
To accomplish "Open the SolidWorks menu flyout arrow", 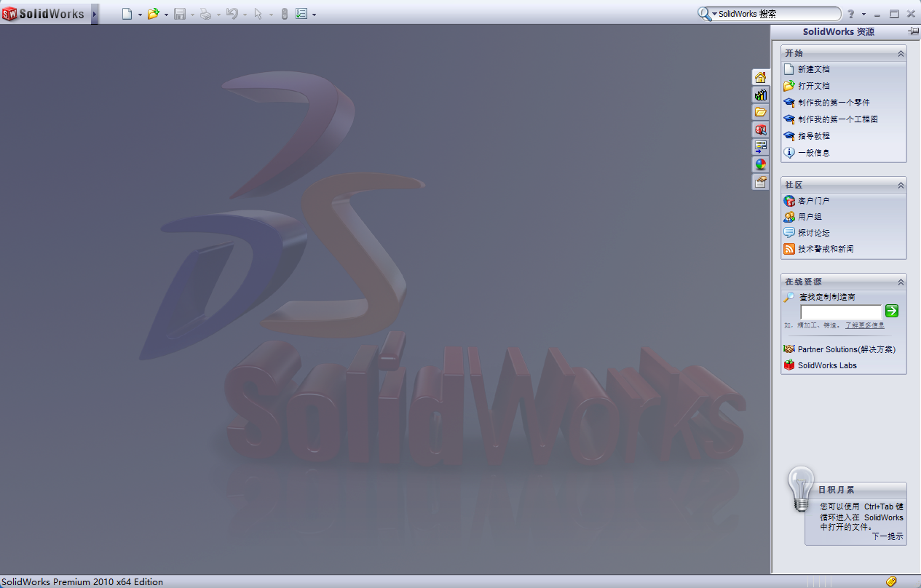I will pyautogui.click(x=93, y=13).
